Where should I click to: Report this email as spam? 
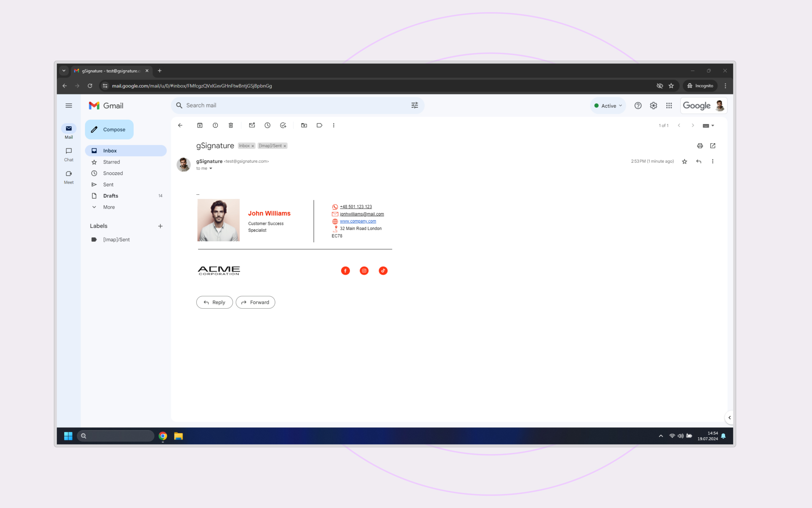point(215,125)
